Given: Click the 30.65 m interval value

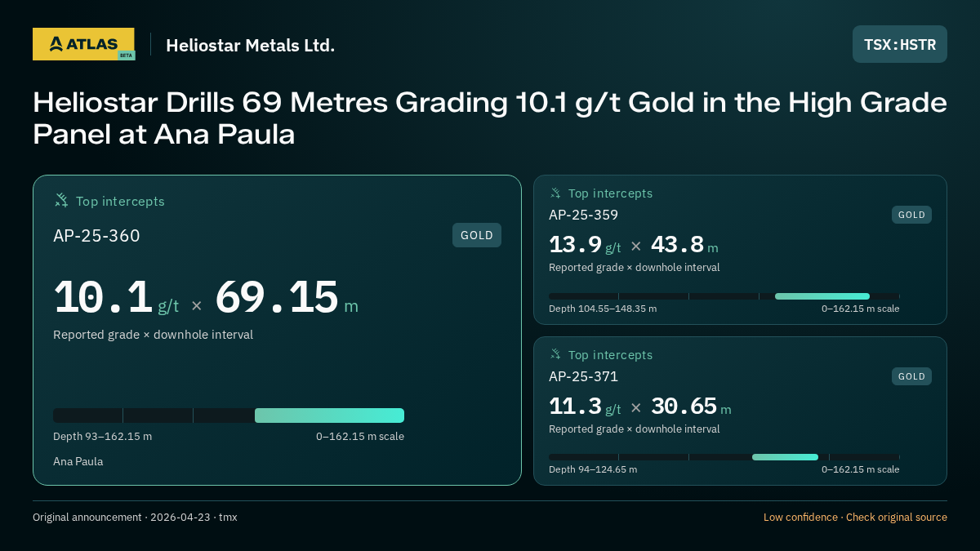Looking at the screenshot, I should [691, 407].
